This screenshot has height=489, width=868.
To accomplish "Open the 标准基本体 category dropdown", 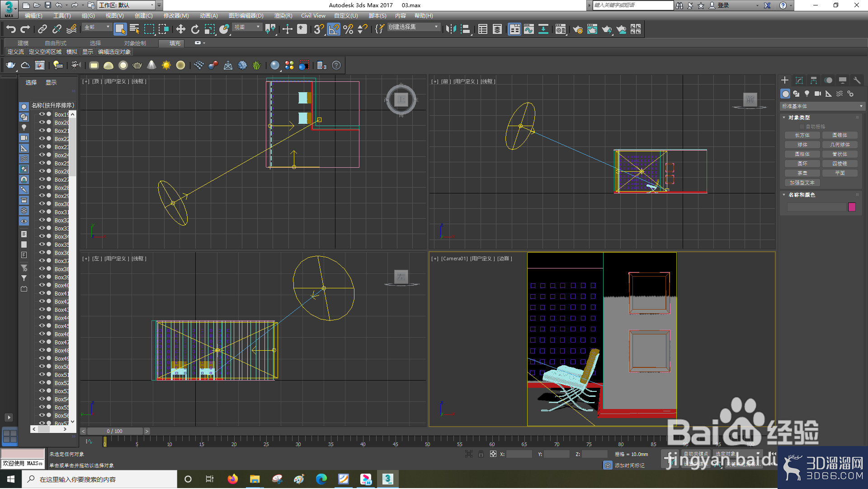I will (x=822, y=106).
